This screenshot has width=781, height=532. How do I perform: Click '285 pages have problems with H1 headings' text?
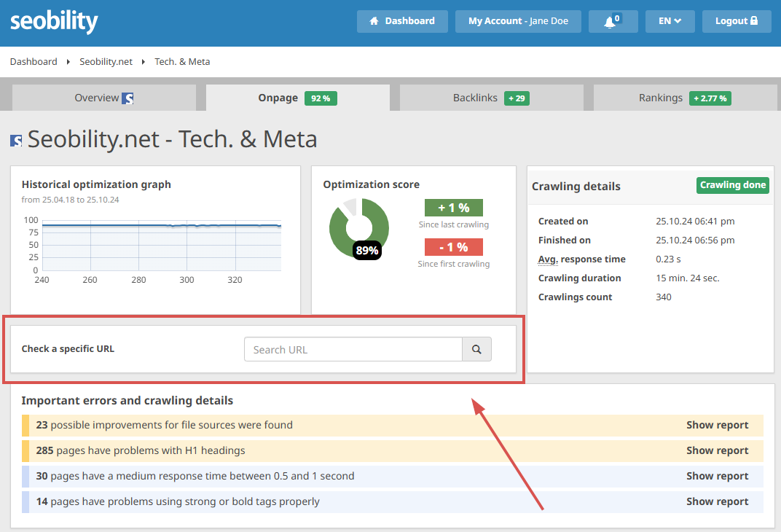click(x=141, y=450)
